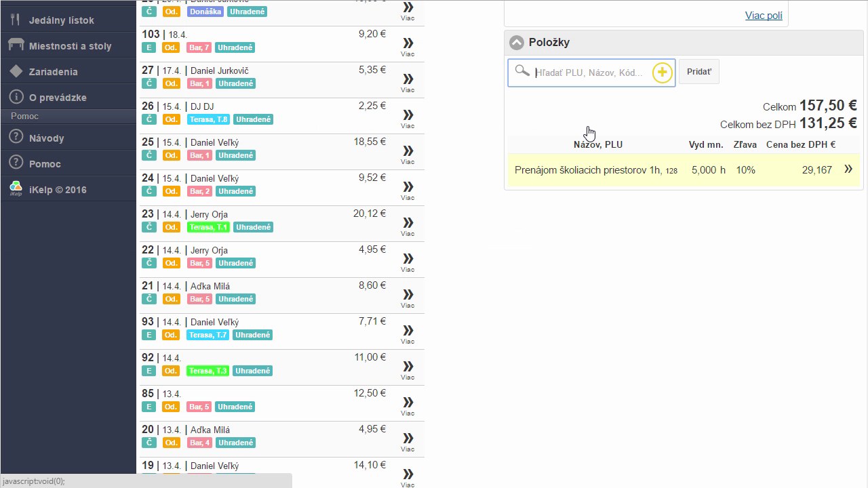868x488 pixels.
Task: Click green Terasa, T.3 tag on order 92
Action: coord(209,371)
